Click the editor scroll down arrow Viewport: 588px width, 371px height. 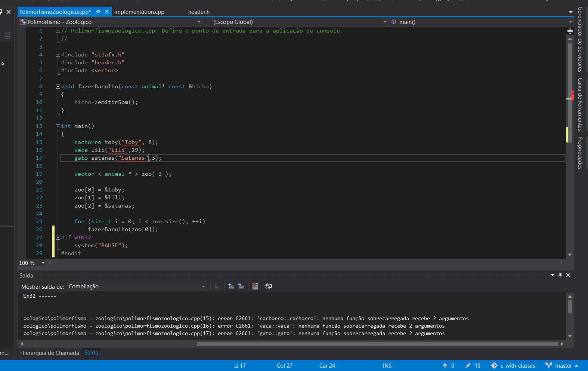coord(570,255)
